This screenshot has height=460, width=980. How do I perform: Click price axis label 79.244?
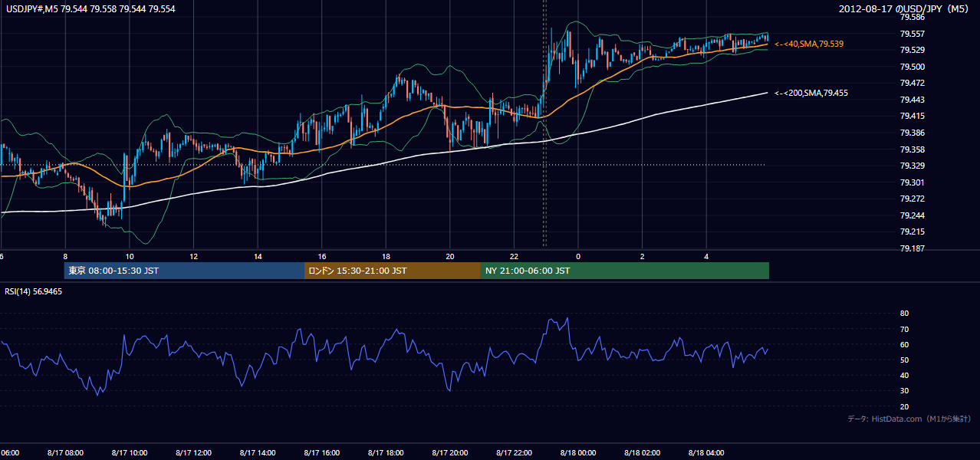point(913,215)
